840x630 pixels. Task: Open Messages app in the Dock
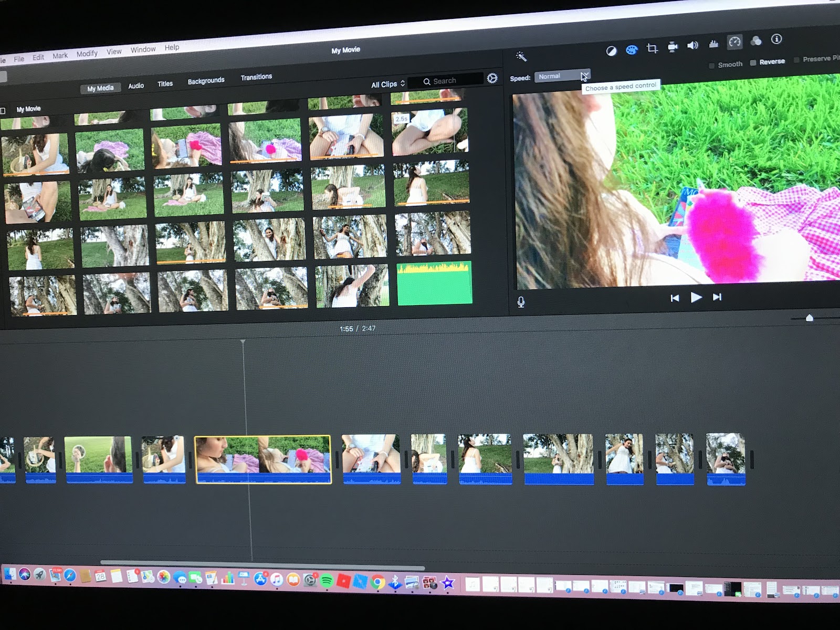(x=180, y=578)
